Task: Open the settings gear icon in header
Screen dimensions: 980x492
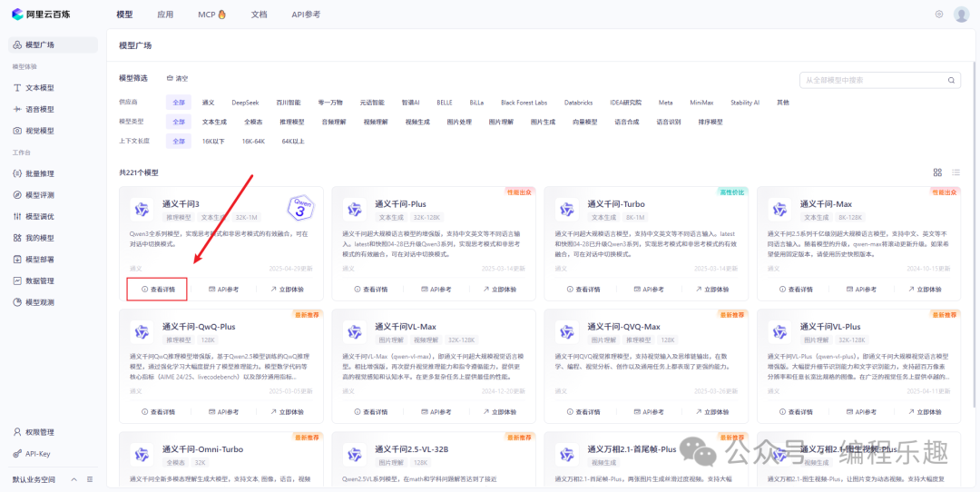Action: pyautogui.click(x=939, y=15)
